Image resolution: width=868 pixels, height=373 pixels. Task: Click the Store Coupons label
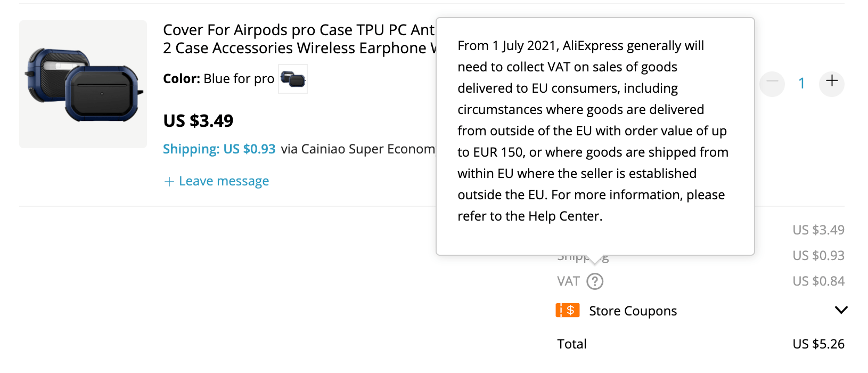(633, 311)
